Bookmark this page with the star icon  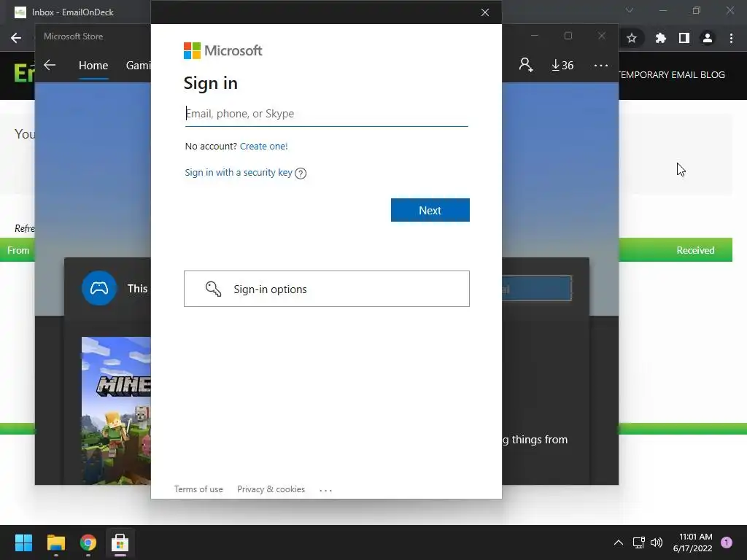point(632,38)
